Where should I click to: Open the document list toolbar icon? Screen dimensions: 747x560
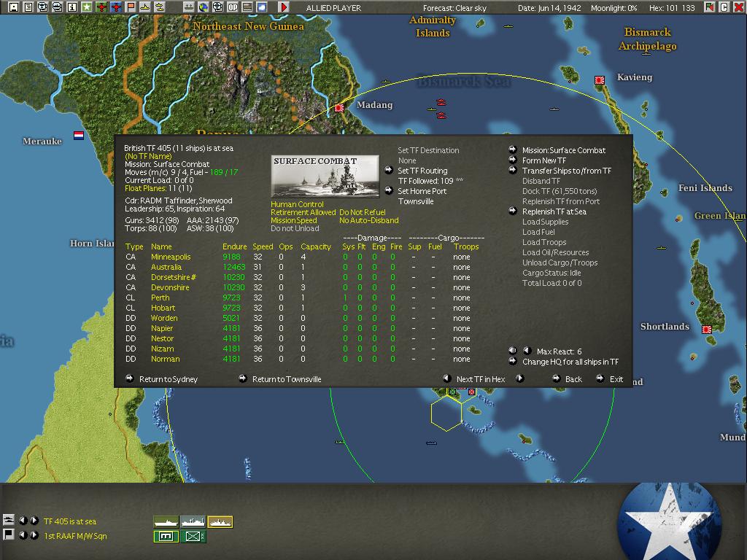click(x=28, y=7)
